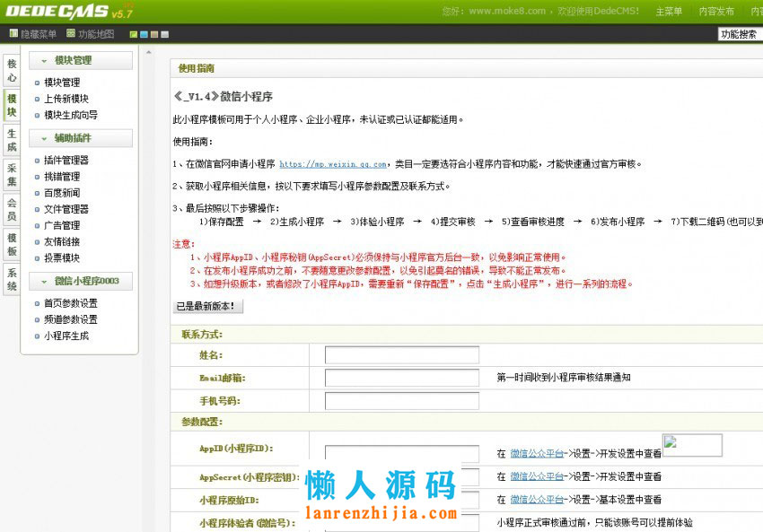The width and height of the screenshot is (763, 532).
Task: Switch to the 采集 side tab
Action: tap(12, 175)
